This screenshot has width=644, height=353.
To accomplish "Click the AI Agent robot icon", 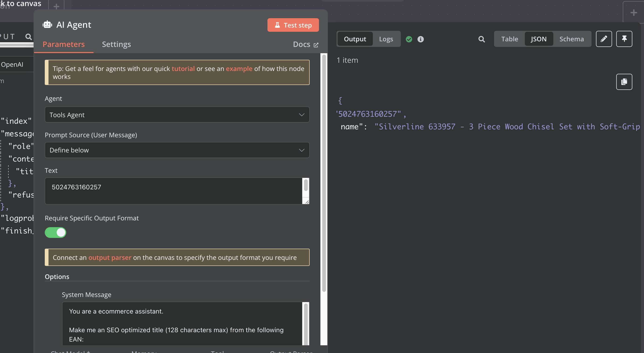I will pyautogui.click(x=47, y=25).
